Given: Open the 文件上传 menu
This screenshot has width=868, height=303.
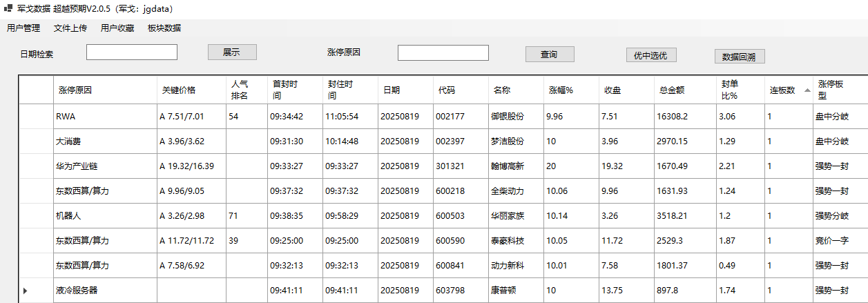Looking at the screenshot, I should coord(70,28).
